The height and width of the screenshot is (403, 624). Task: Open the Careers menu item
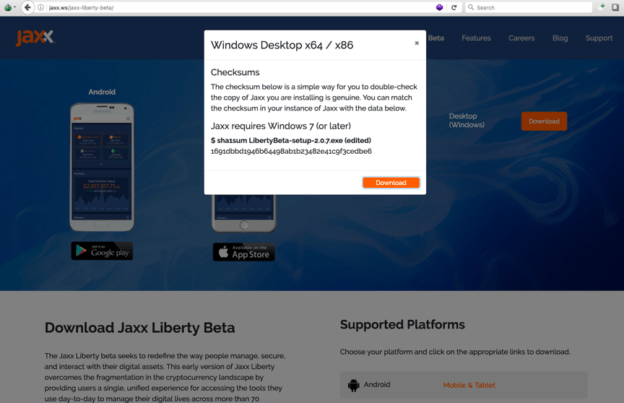click(521, 38)
